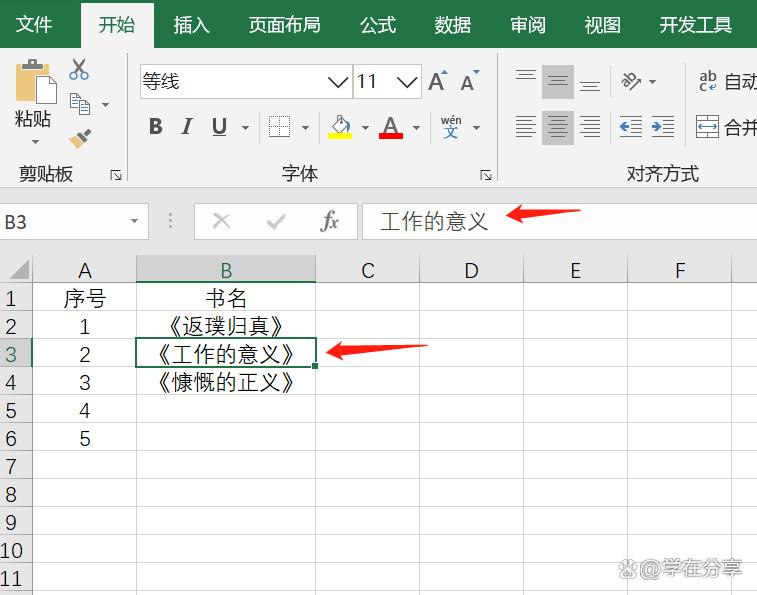Screen dimensions: 757x595
Task: Switch to the 数据 tab
Action: tap(452, 25)
